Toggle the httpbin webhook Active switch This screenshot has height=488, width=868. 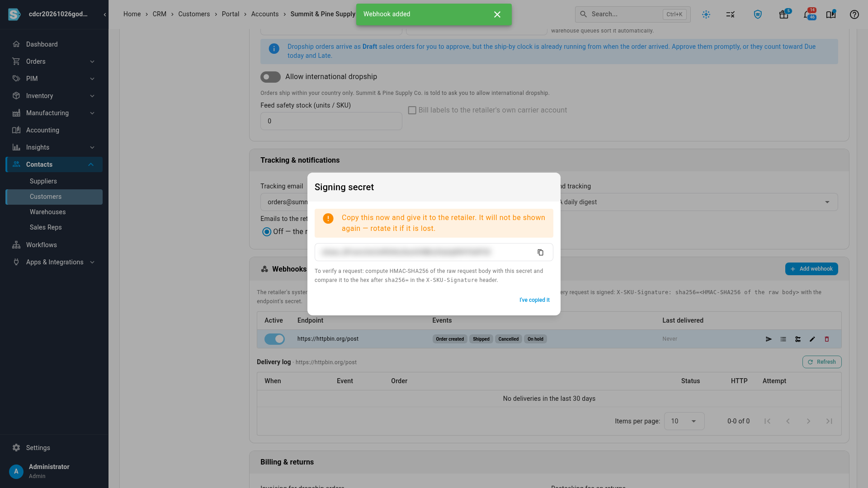click(x=274, y=339)
